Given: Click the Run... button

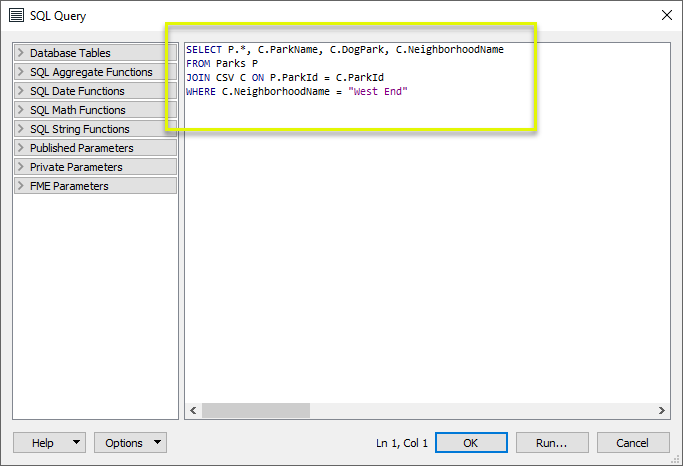Looking at the screenshot, I should (x=551, y=443).
